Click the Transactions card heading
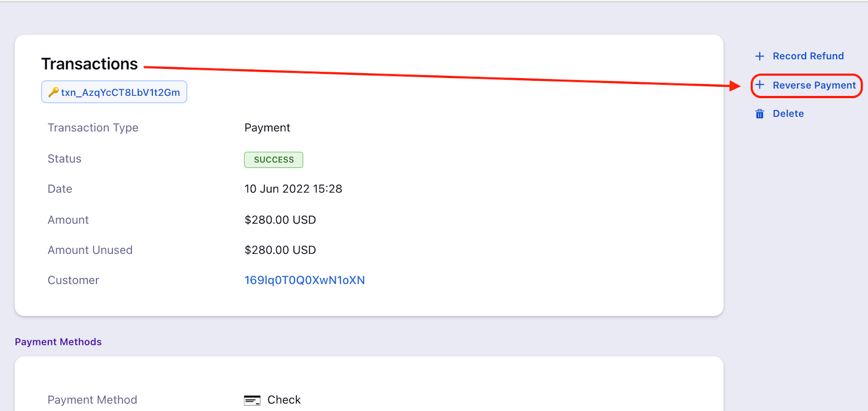This screenshot has height=411, width=868. [90, 64]
